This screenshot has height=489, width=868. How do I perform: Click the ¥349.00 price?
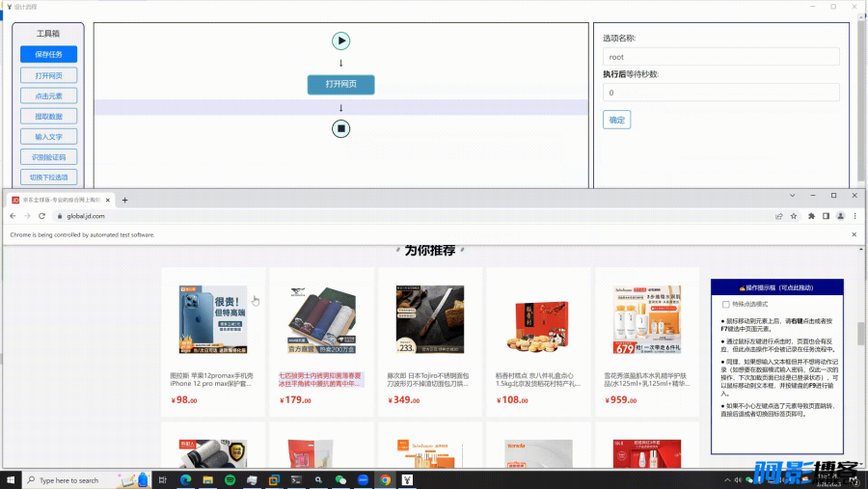tap(404, 400)
